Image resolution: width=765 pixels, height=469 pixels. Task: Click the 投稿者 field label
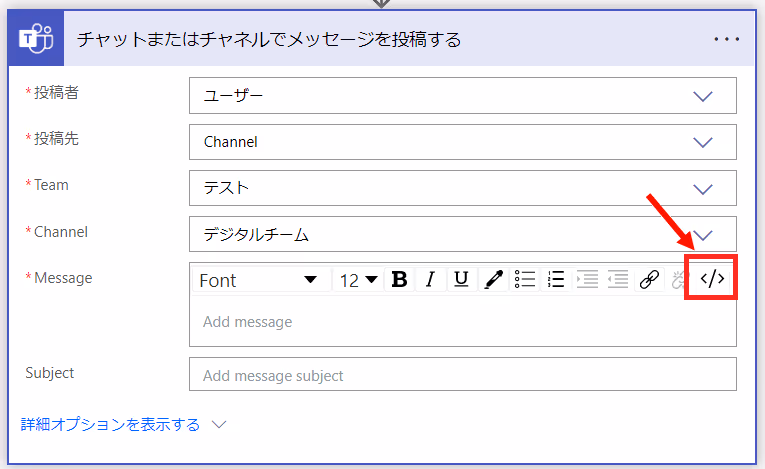[x=56, y=92]
